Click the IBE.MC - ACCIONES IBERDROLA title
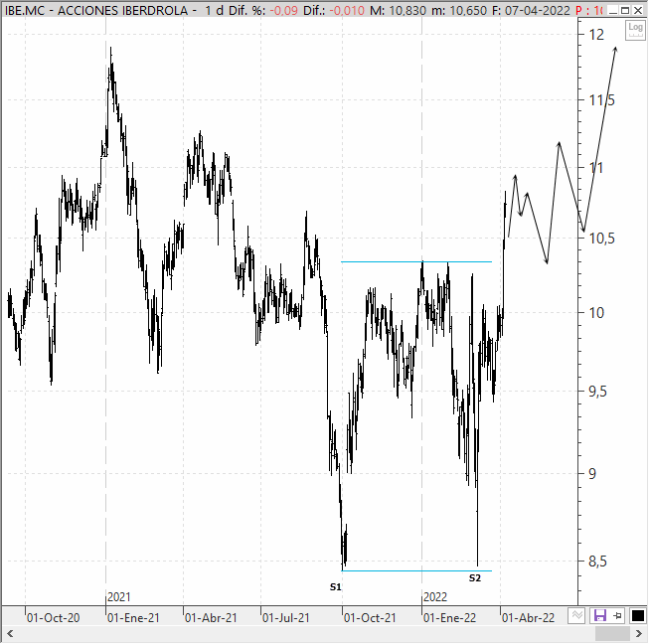The height and width of the screenshot is (644, 649). coord(96,10)
